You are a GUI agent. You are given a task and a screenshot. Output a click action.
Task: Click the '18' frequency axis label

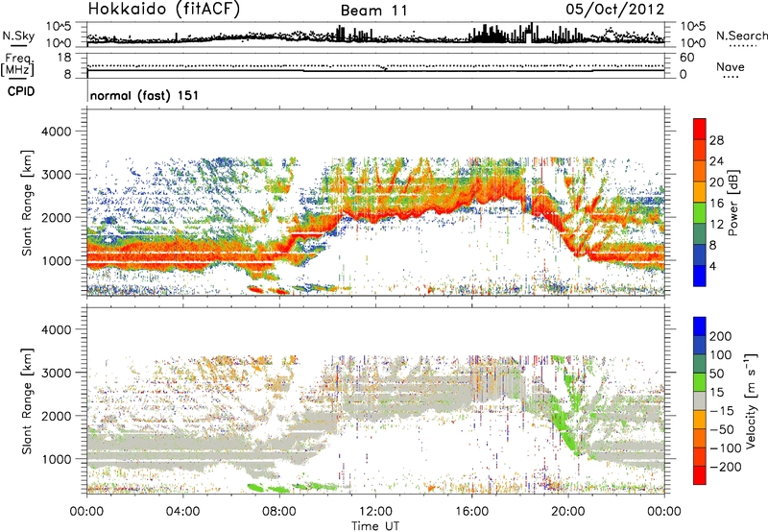point(63,58)
